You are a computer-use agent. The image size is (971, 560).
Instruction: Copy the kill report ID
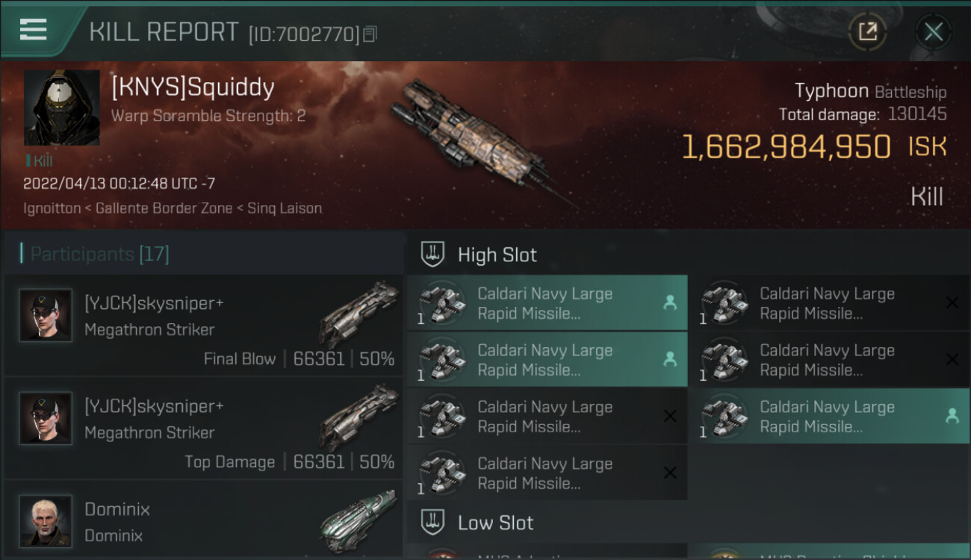[x=370, y=34]
